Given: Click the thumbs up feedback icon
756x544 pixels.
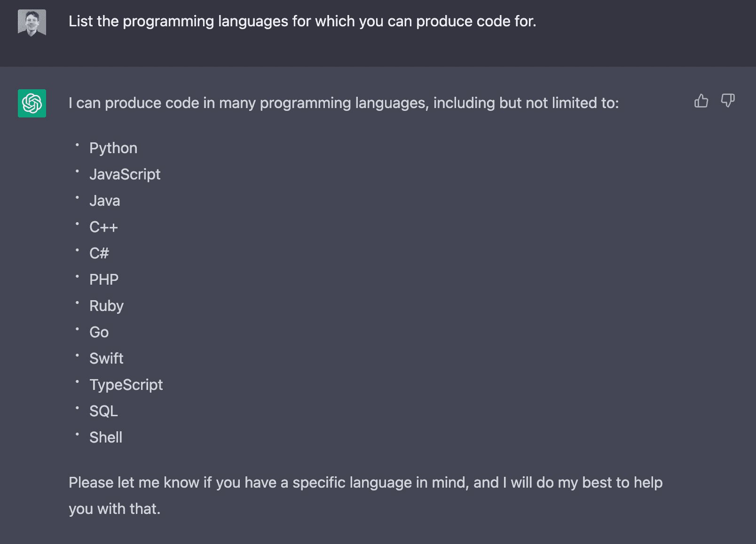Looking at the screenshot, I should [x=701, y=101].
